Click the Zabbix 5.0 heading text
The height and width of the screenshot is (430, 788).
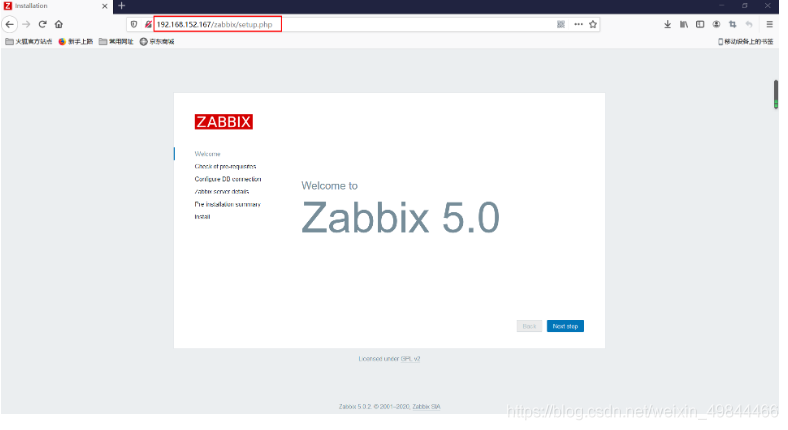coord(401,218)
